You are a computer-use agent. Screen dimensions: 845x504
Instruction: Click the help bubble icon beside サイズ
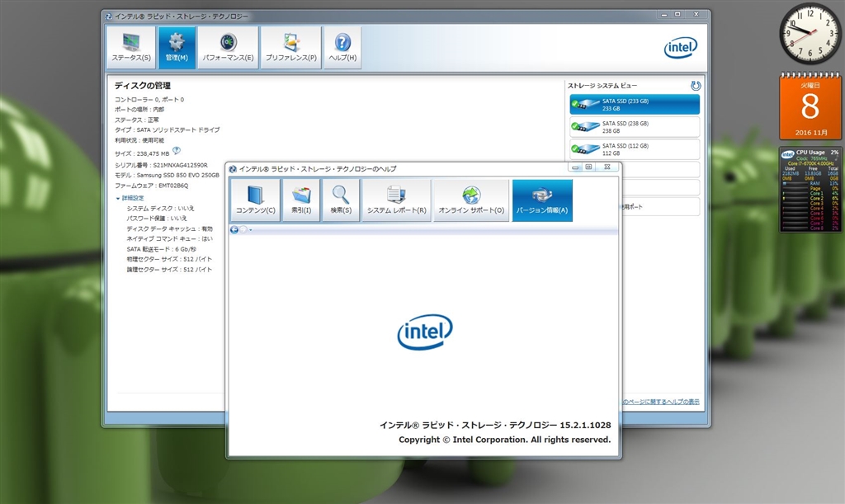tap(177, 151)
